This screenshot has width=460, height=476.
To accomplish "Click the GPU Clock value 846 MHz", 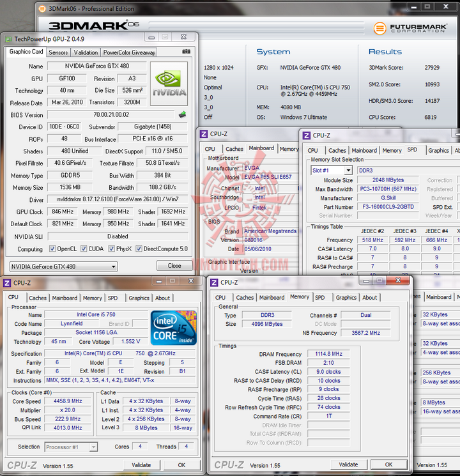I will (x=62, y=211).
